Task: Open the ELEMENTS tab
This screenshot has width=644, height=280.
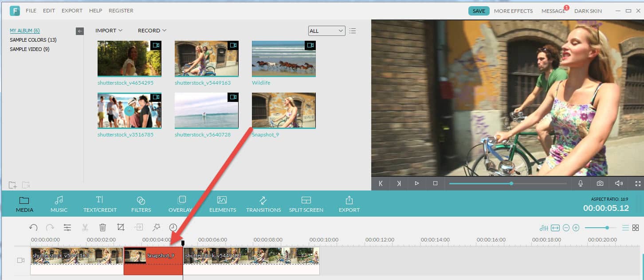Action: pyautogui.click(x=222, y=204)
